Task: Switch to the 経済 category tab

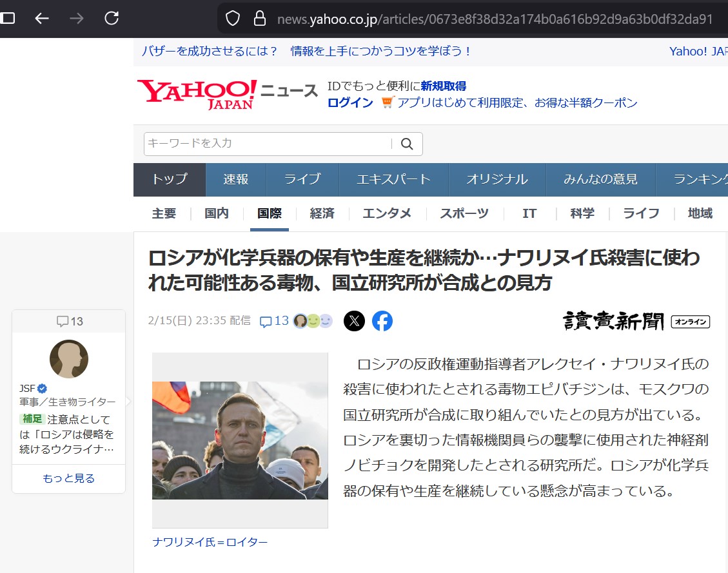Action: (322, 213)
